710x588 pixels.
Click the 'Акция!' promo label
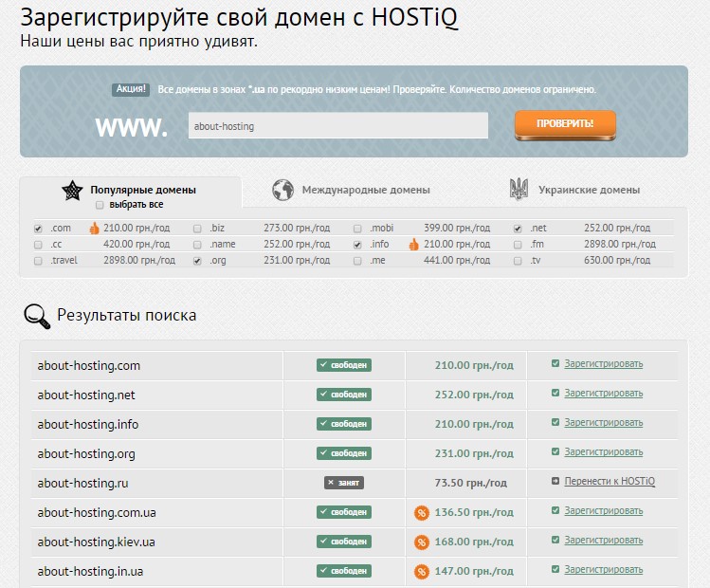click(131, 89)
